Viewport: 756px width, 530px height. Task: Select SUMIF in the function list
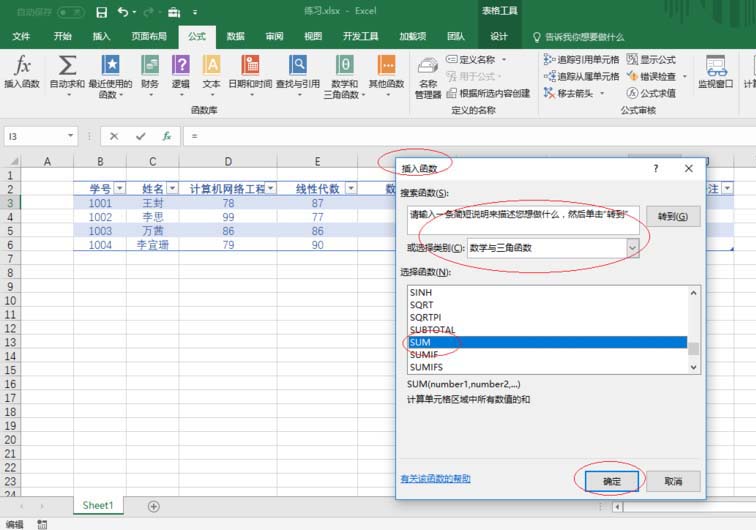[x=547, y=354]
